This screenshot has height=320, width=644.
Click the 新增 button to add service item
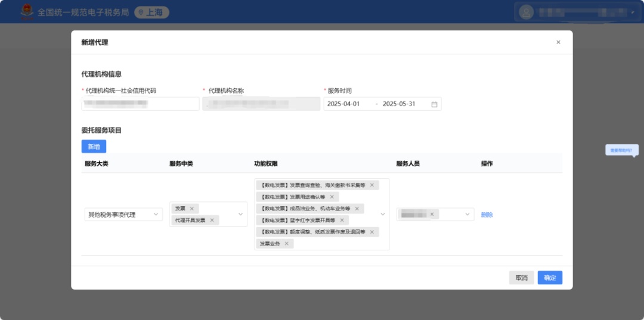[x=94, y=147]
